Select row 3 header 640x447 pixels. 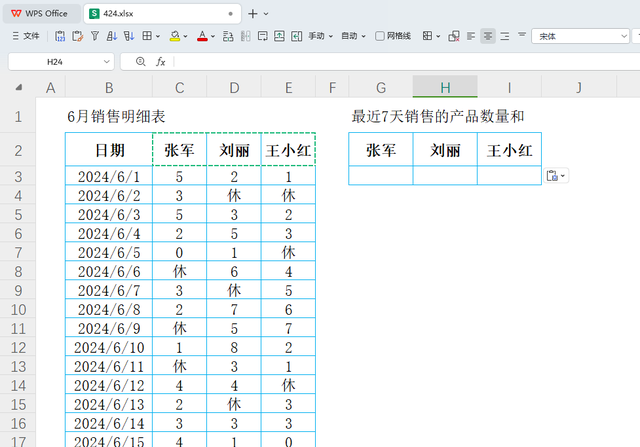[18, 176]
